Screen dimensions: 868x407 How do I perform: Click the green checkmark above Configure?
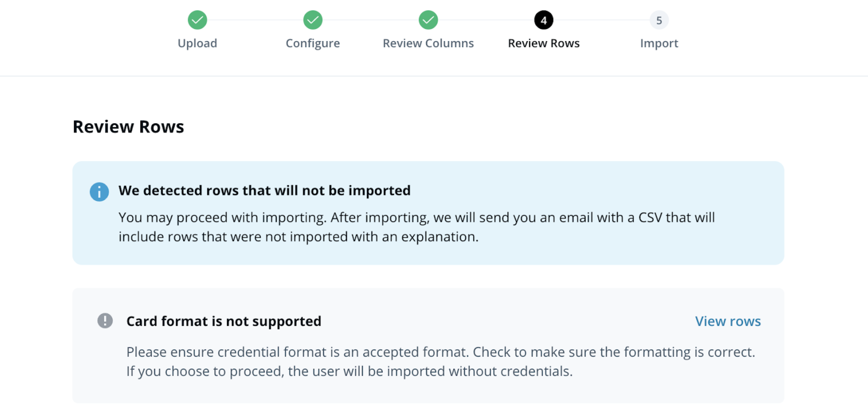313,20
